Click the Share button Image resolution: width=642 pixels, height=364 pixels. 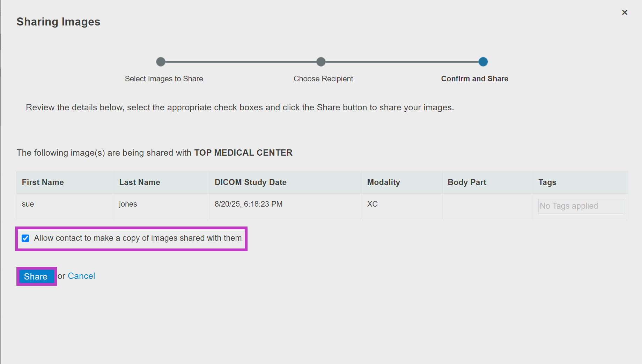pyautogui.click(x=36, y=276)
